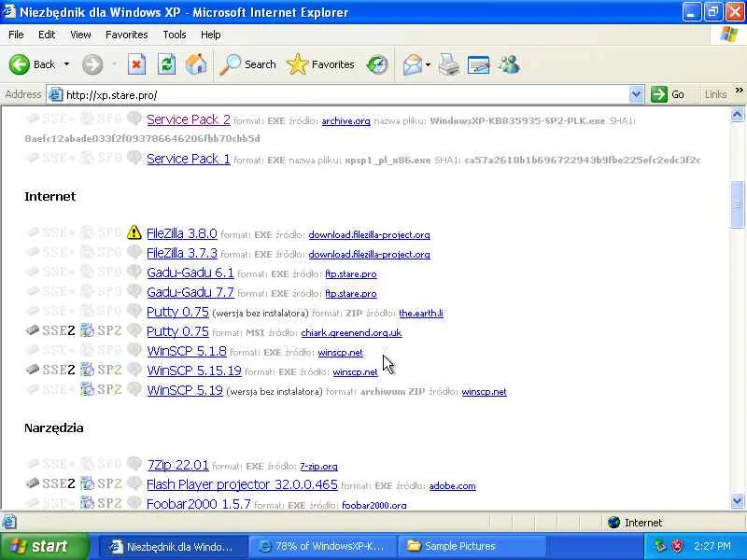Click the scrollbar down arrow
The width and height of the screenshot is (747, 560).
(x=737, y=501)
